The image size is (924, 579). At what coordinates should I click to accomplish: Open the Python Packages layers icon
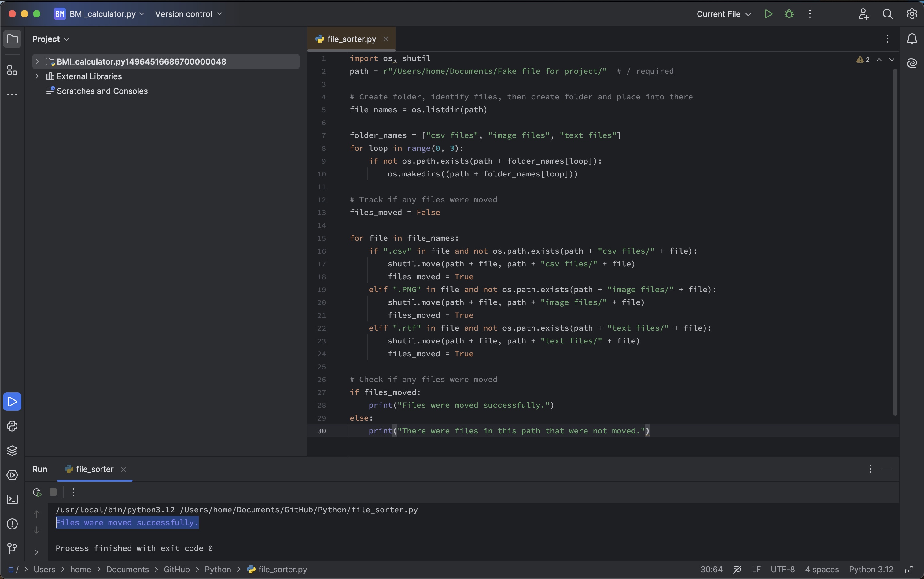click(x=12, y=451)
